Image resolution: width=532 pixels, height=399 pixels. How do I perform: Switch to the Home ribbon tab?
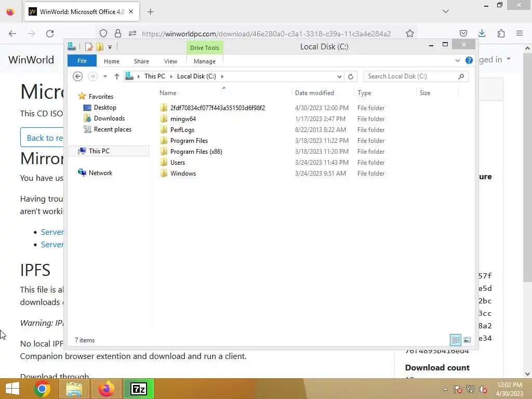point(112,61)
